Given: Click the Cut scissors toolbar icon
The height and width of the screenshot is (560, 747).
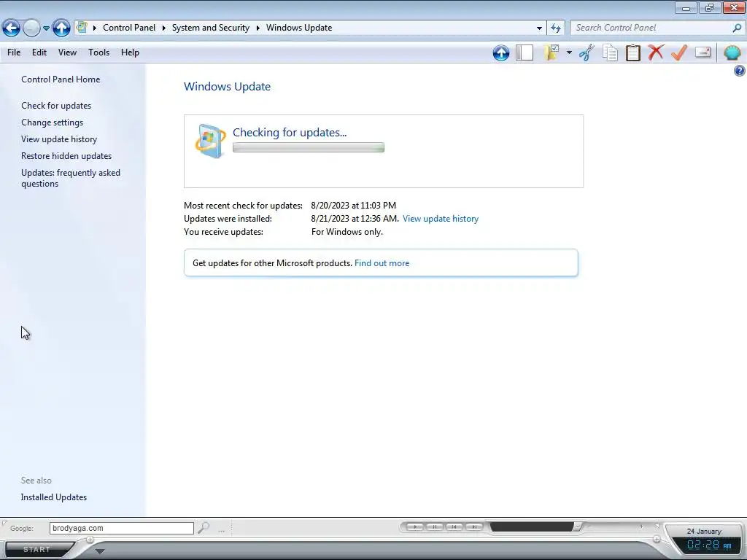Looking at the screenshot, I should [x=587, y=52].
